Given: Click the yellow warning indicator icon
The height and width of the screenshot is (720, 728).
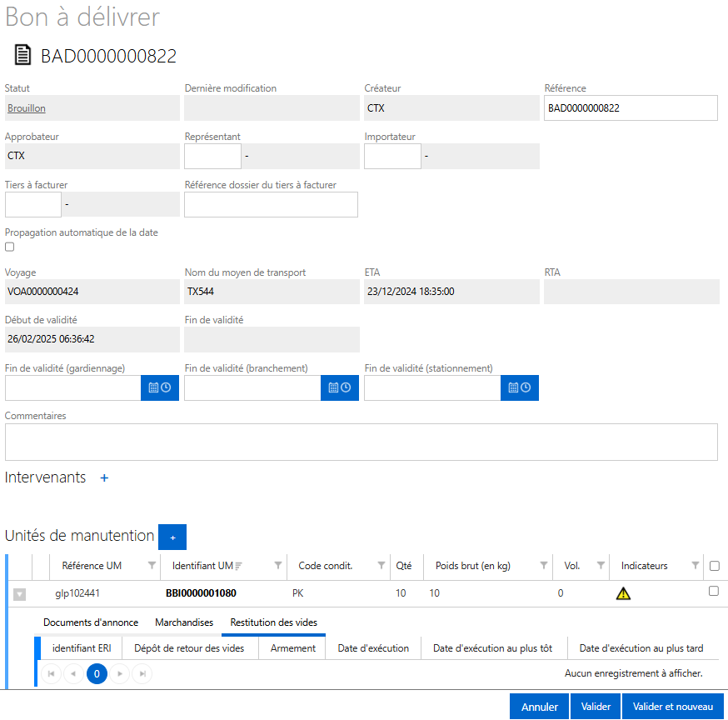Looking at the screenshot, I should click(x=623, y=593).
